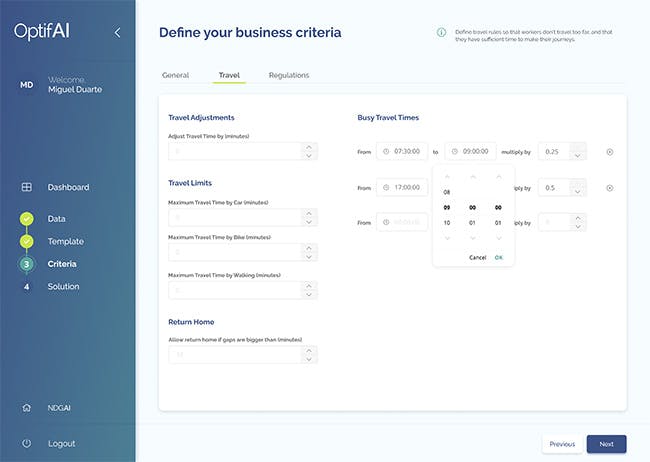This screenshot has height=462, width=650.
Task: Select minute 01 in time picker
Action: click(473, 223)
